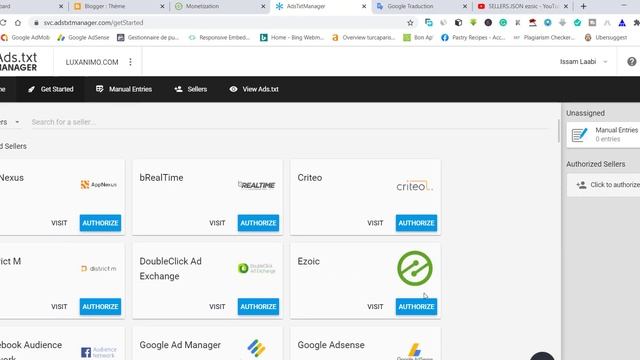This screenshot has height=360, width=640.
Task: Click the district m logo
Action: (x=99, y=269)
